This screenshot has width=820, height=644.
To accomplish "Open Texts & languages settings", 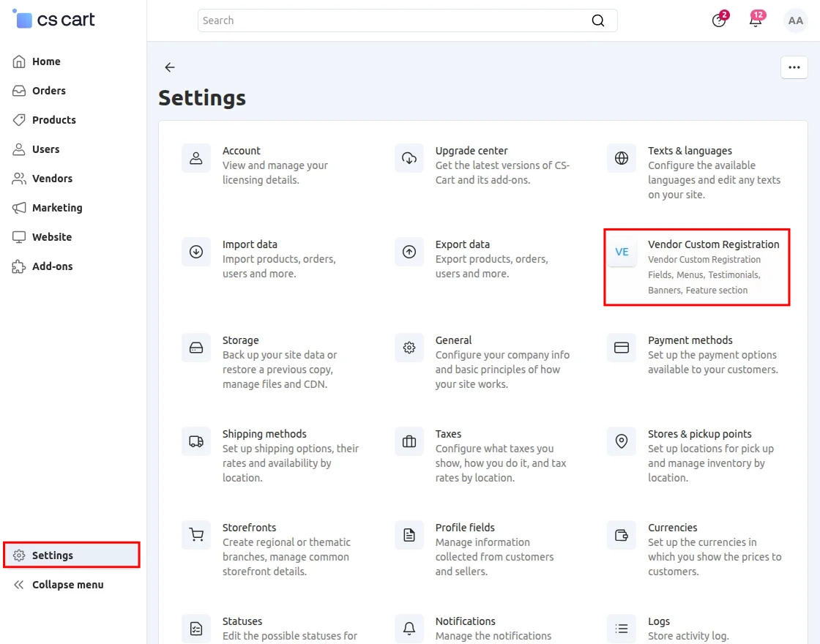I will [x=690, y=151].
